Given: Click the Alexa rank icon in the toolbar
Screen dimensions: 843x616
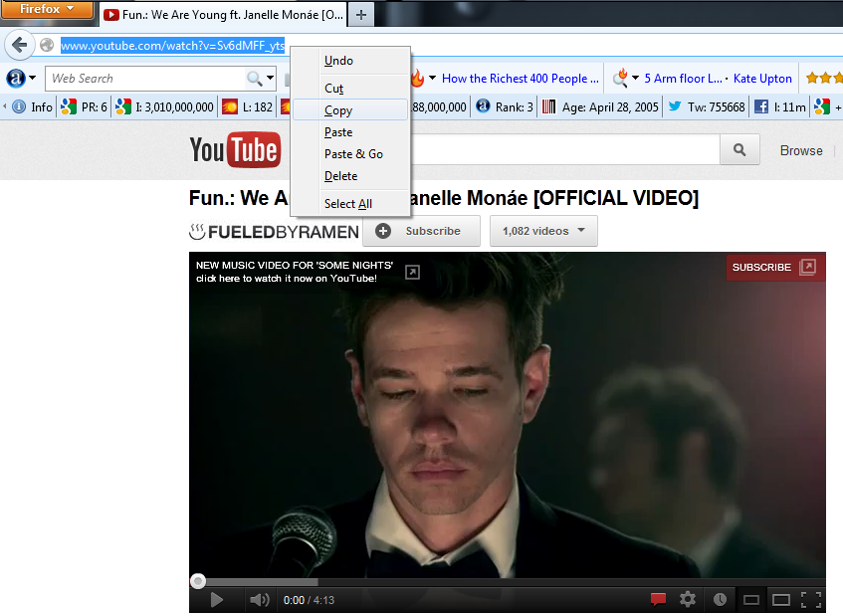Looking at the screenshot, I should [481, 104].
